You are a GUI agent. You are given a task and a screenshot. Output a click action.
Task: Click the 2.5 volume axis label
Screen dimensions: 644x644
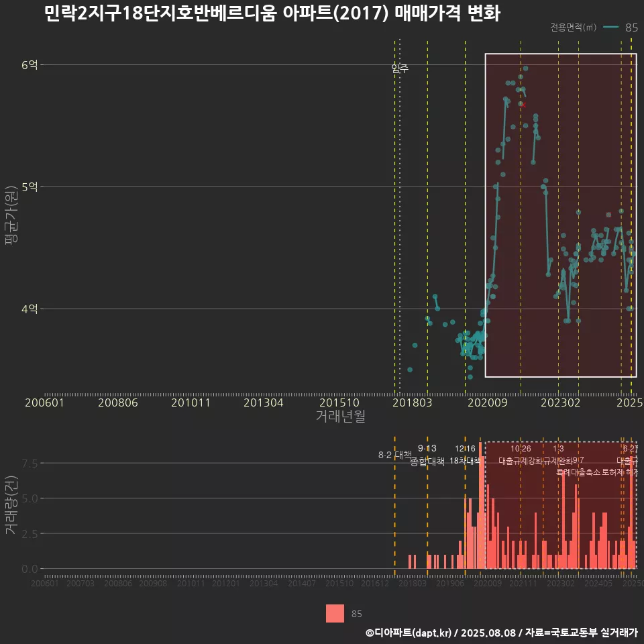tap(30, 534)
